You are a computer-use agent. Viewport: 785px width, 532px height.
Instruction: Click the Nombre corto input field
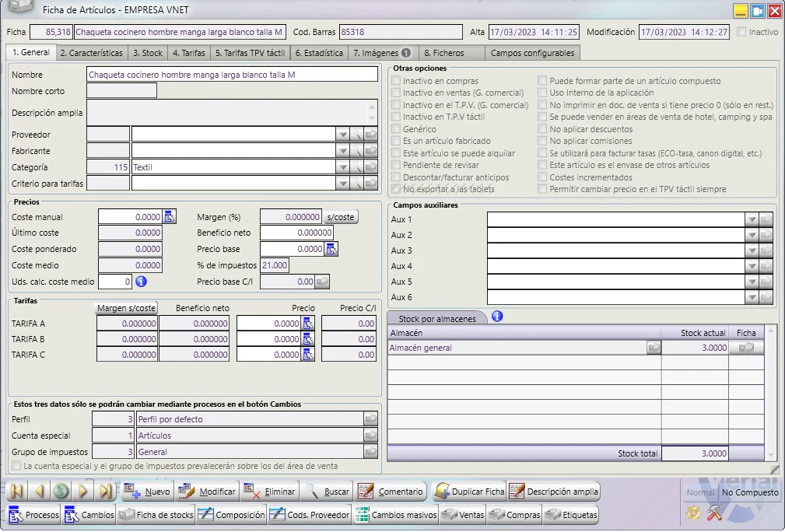click(x=121, y=91)
